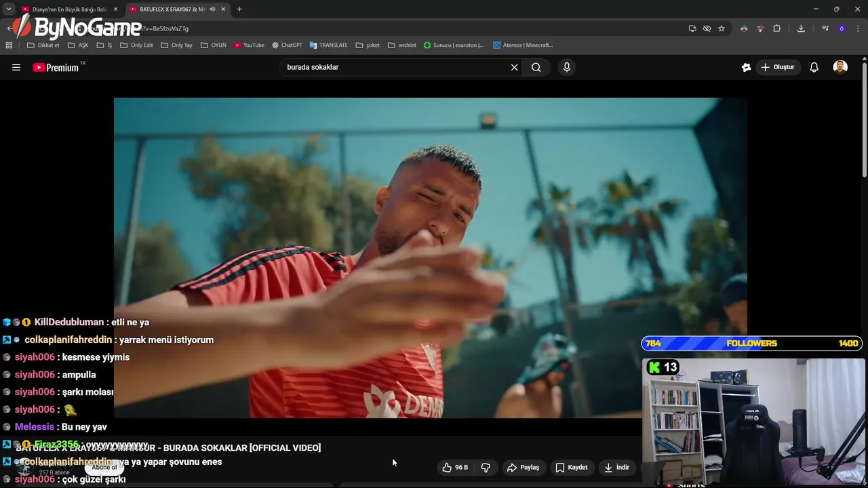Close the Dünya'nın En Büyük Balığı tab
Image resolution: width=868 pixels, height=488 pixels.
115,9
